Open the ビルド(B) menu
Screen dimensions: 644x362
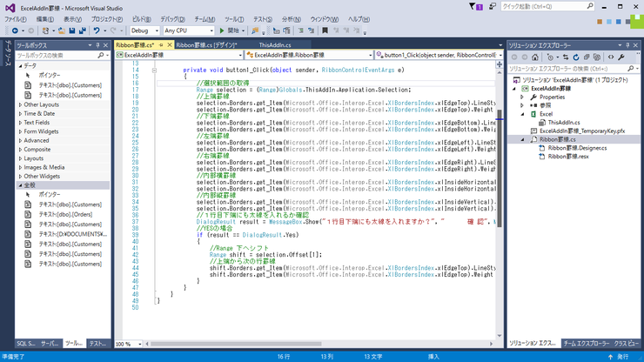(142, 19)
